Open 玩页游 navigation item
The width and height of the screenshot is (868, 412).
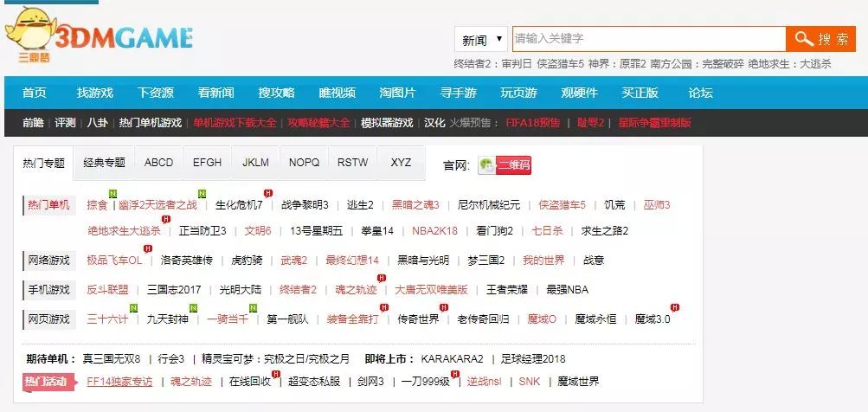click(518, 93)
